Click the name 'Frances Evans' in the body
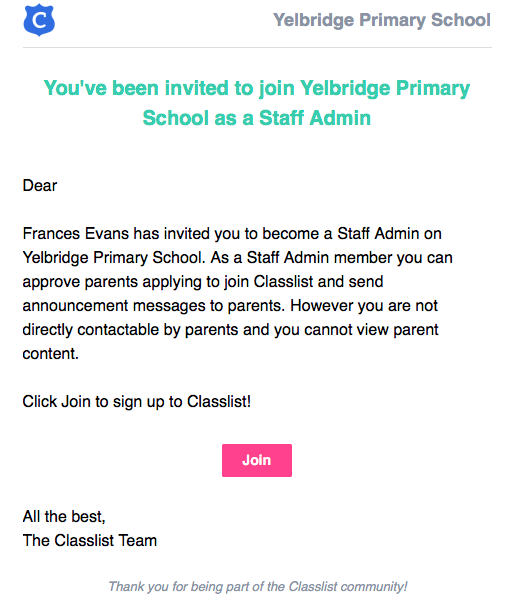The height and width of the screenshot is (596, 518). pyautogui.click(x=76, y=233)
